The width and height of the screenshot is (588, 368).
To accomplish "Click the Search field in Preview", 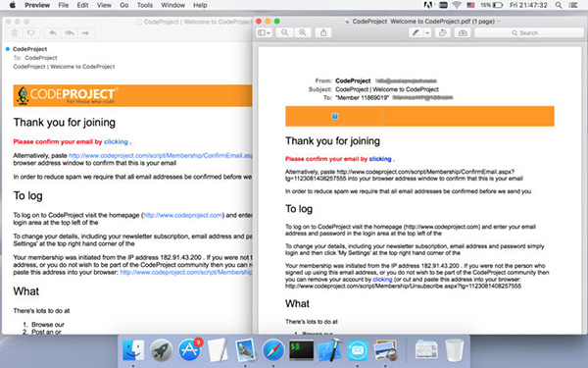I will [529, 33].
